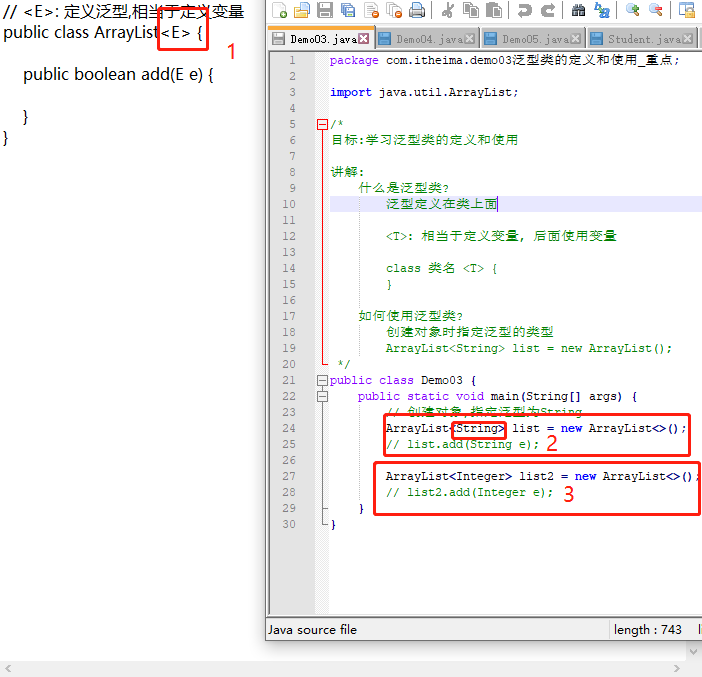Click line number 1 in the margin
Viewport: 702px width, 677px height.
tap(292, 60)
